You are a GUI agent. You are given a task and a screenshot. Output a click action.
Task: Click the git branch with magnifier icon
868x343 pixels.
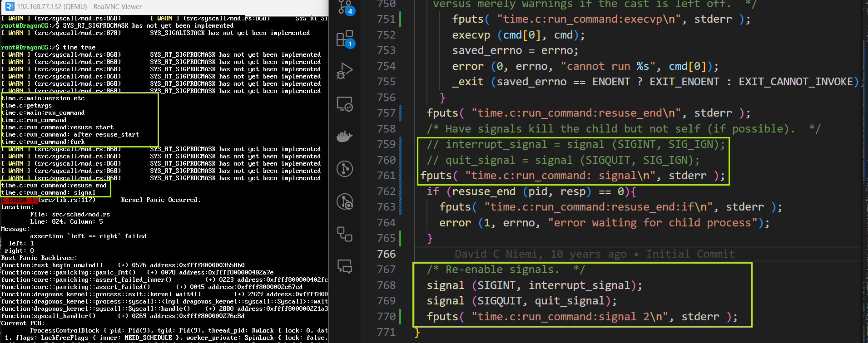345,201
